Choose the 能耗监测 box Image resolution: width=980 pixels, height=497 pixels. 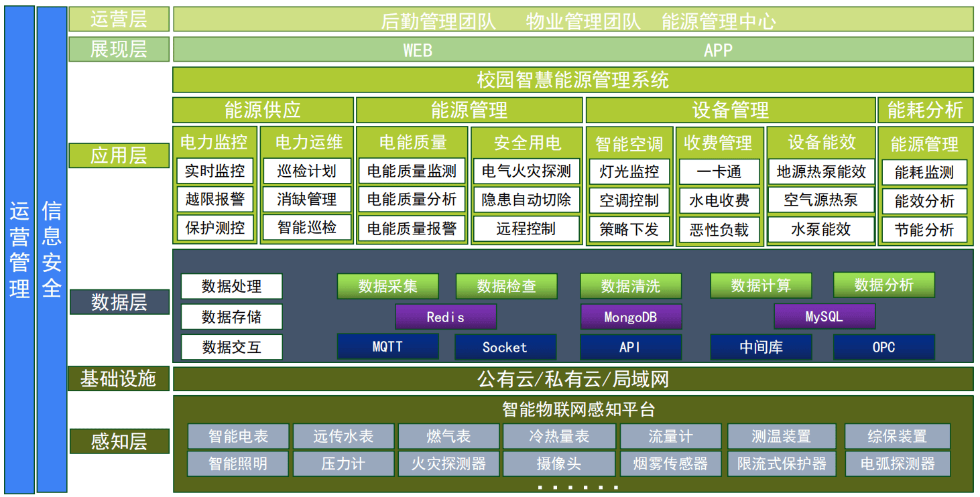click(x=924, y=172)
